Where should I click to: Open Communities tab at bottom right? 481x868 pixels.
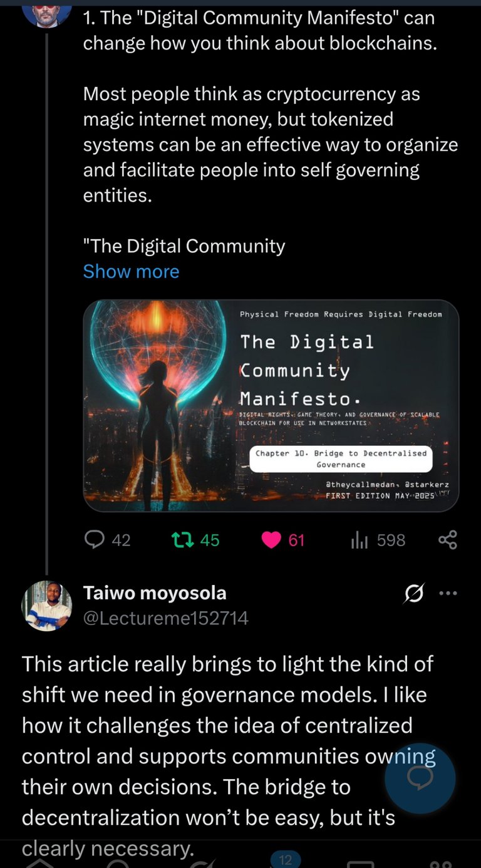pyautogui.click(x=442, y=864)
